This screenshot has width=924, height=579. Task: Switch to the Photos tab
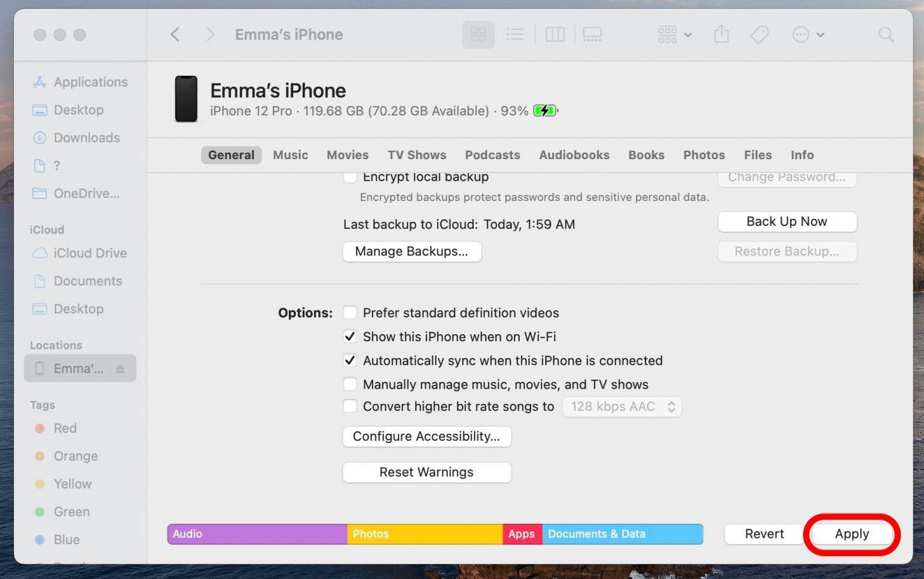[704, 155]
